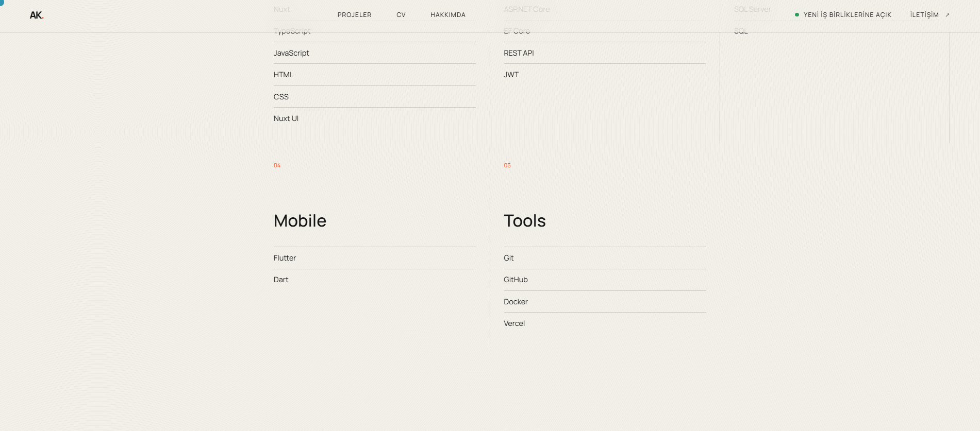The image size is (980, 431).
Task: Select the CSS skill row
Action: tap(374, 97)
